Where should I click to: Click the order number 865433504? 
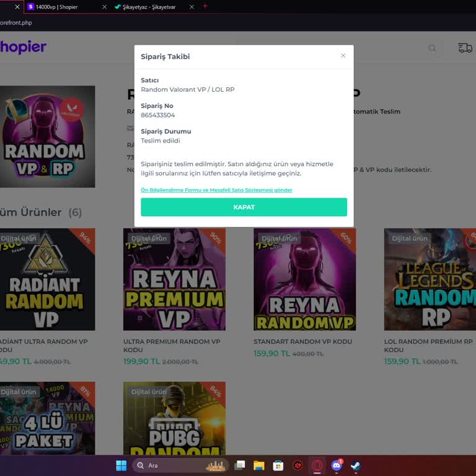click(x=158, y=115)
